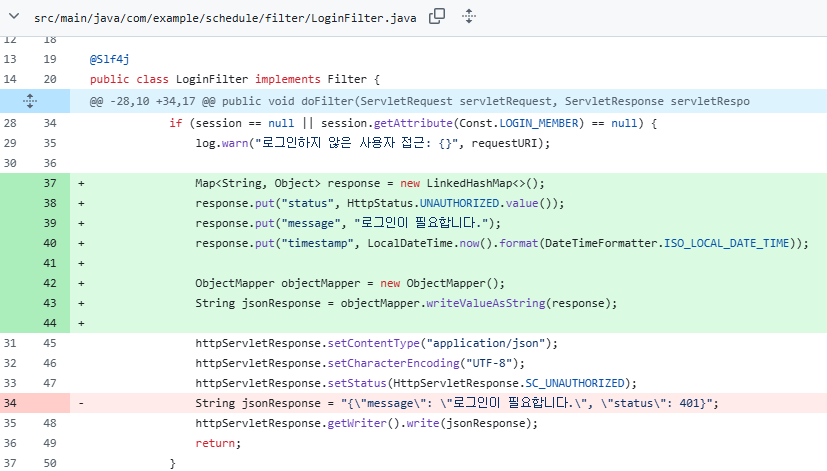Click the LinkedHashMap<>() code
The height and width of the screenshot is (471, 827).
coord(482,184)
